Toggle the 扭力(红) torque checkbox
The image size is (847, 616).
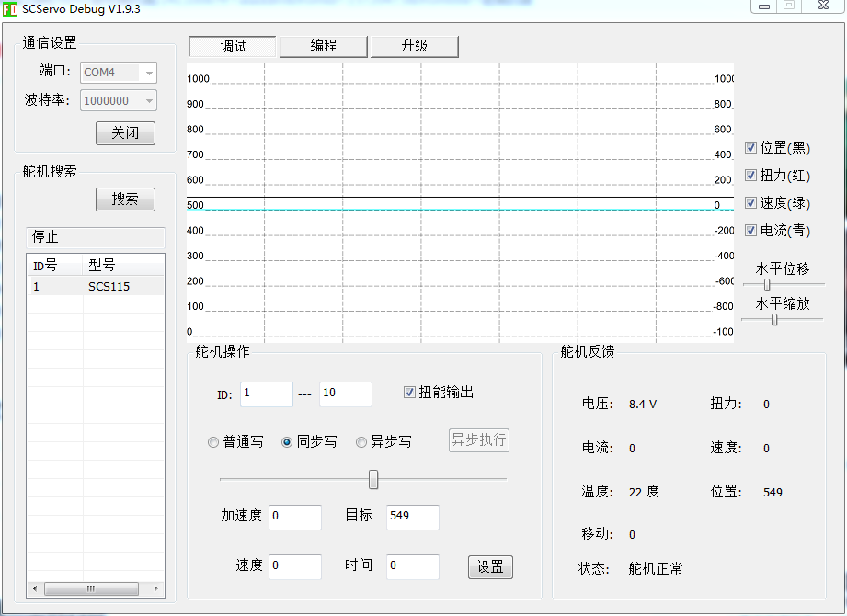(x=751, y=176)
